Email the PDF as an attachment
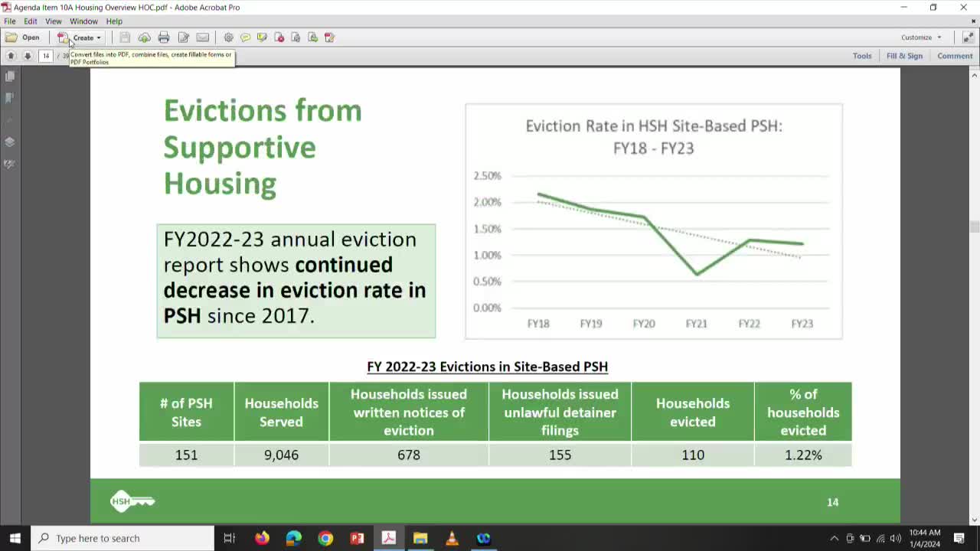 coord(202,37)
